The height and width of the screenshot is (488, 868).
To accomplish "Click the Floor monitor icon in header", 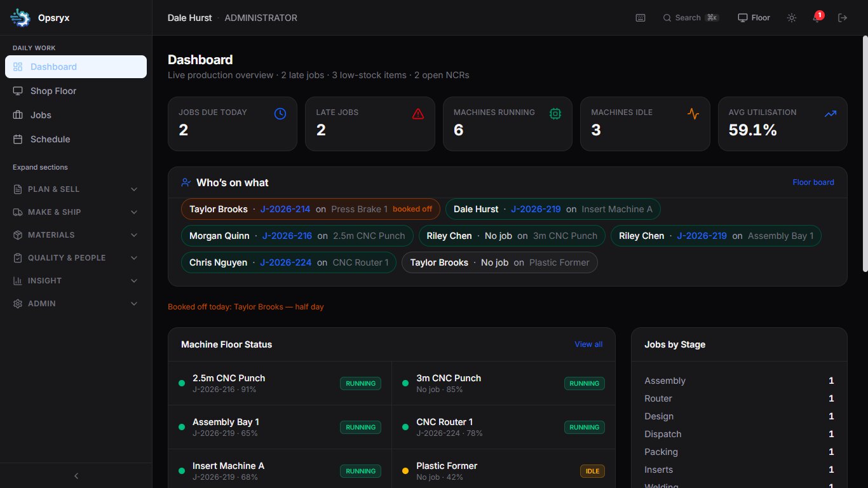I will tap(742, 18).
